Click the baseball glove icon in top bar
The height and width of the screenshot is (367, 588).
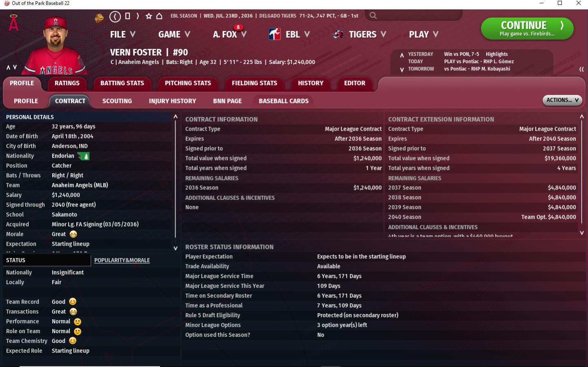(99, 18)
